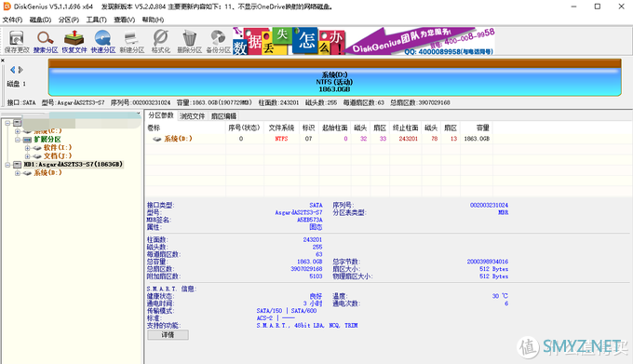The width and height of the screenshot is (633, 364).
Task: Click drive icon next to 文档(J:)
Action: pyautogui.click(x=37, y=156)
